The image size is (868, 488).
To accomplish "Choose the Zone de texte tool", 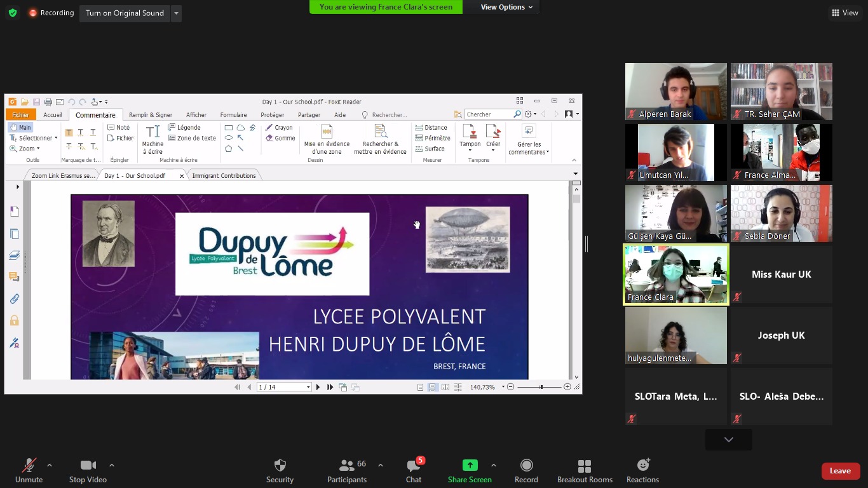I will [x=192, y=138].
